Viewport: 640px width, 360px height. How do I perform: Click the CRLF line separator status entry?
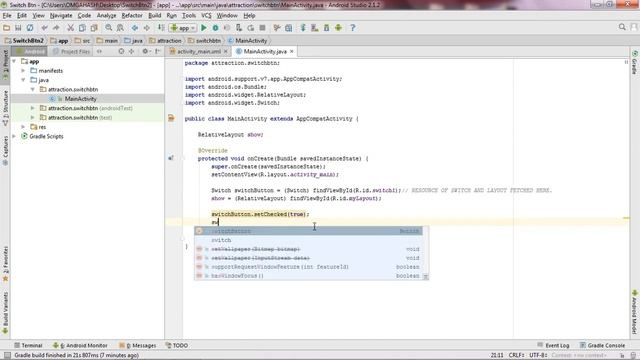click(x=516, y=355)
